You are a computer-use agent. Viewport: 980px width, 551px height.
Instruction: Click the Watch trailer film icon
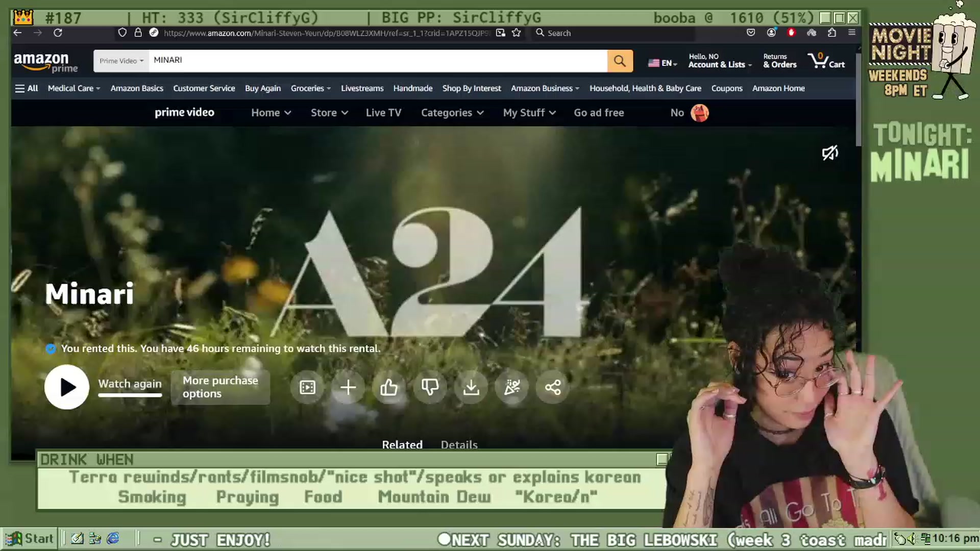[x=307, y=387]
